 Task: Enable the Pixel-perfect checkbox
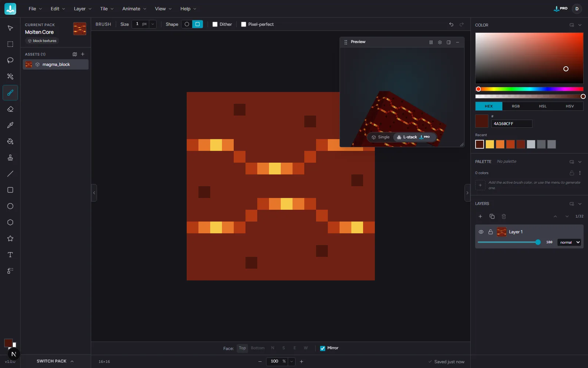point(244,24)
